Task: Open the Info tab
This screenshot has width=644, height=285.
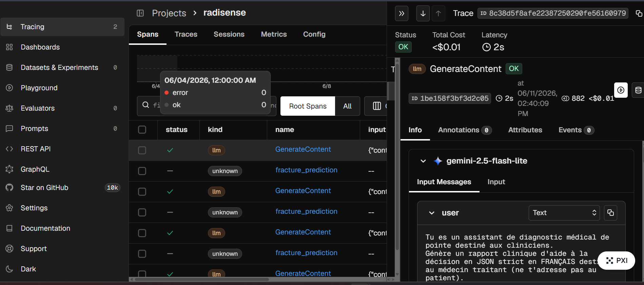Action: pyautogui.click(x=415, y=130)
